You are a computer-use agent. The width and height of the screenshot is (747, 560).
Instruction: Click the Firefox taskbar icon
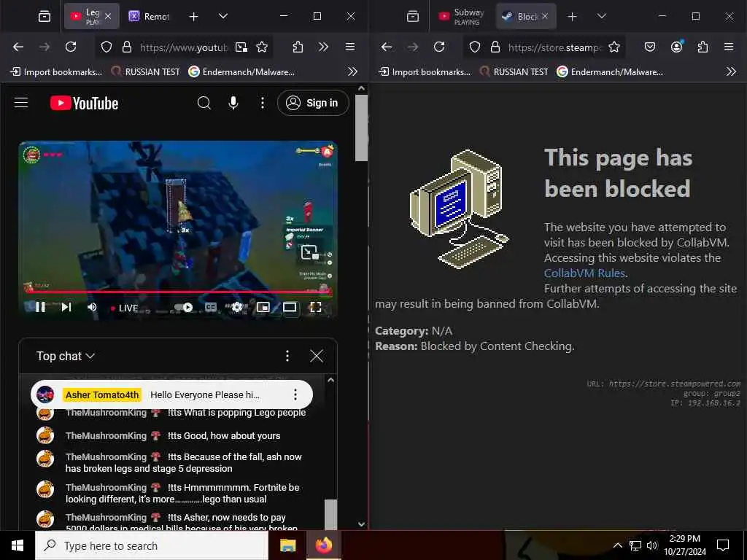323,545
